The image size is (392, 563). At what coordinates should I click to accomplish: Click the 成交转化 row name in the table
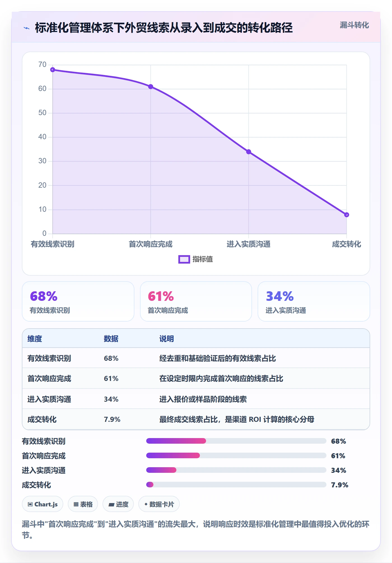[x=42, y=419]
